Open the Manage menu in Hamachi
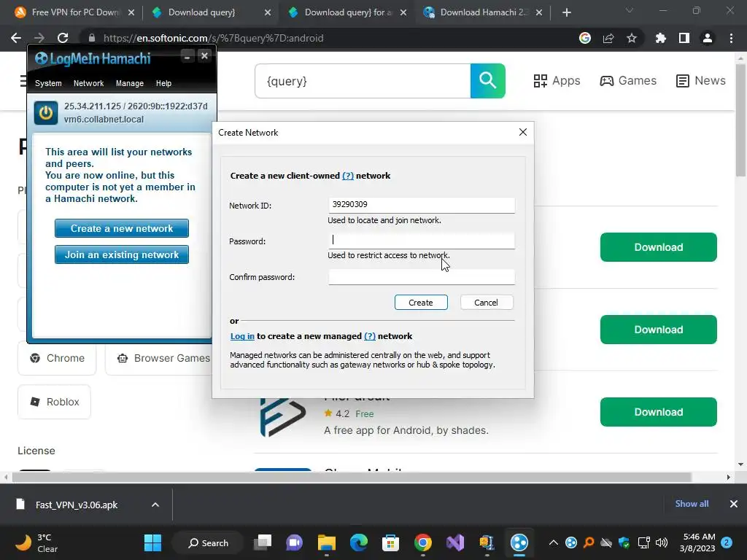 [130, 83]
